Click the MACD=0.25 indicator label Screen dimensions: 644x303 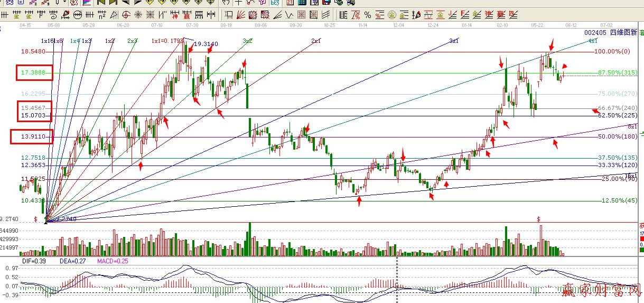point(112,261)
